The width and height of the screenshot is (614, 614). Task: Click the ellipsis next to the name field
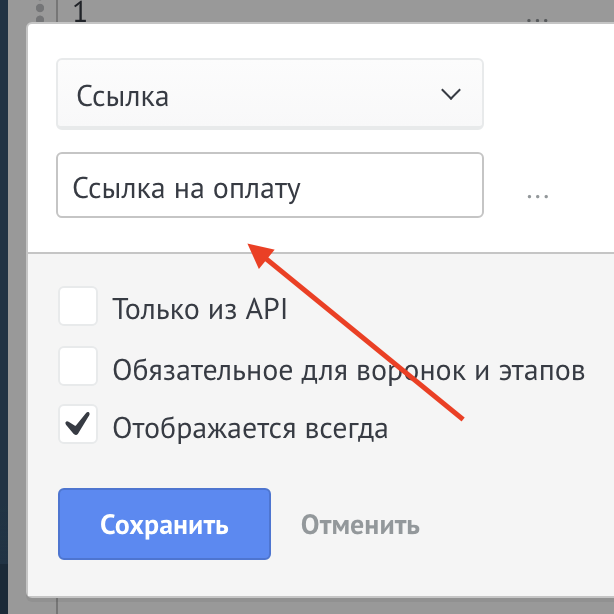tap(538, 194)
